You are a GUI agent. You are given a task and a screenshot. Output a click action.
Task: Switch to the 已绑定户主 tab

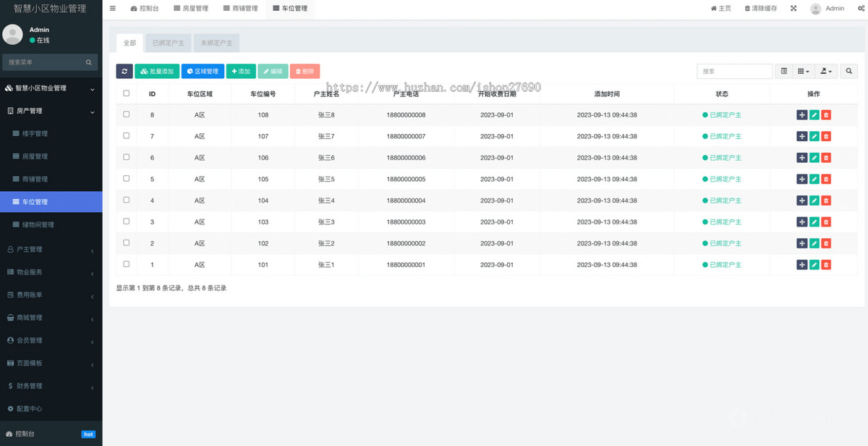click(169, 43)
